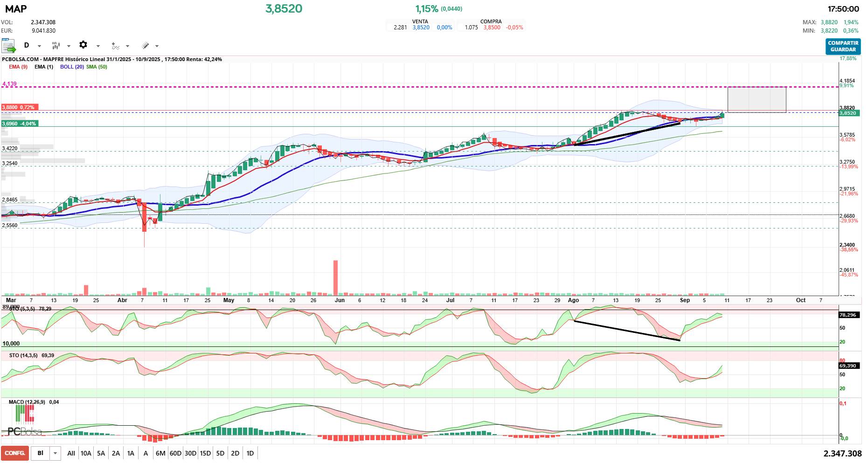Click the 3,4220 support level label
The height and width of the screenshot is (463, 868).
[10, 148]
